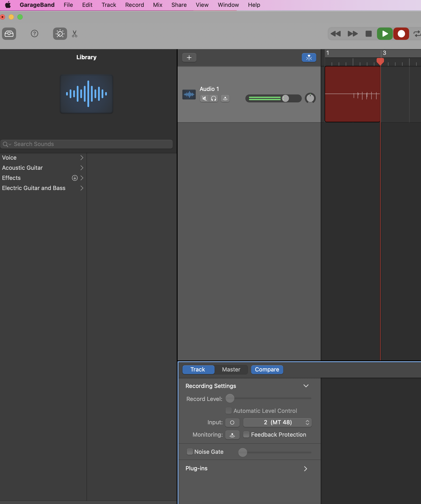Image resolution: width=421 pixels, height=504 pixels.
Task: Expand the Plug-ins section
Action: [305, 469]
